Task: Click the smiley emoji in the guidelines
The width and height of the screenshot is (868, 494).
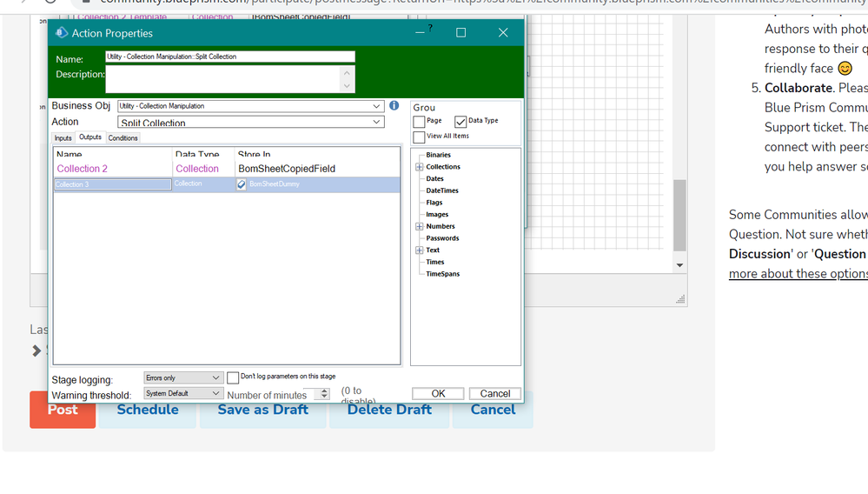Action: pyautogui.click(x=845, y=68)
